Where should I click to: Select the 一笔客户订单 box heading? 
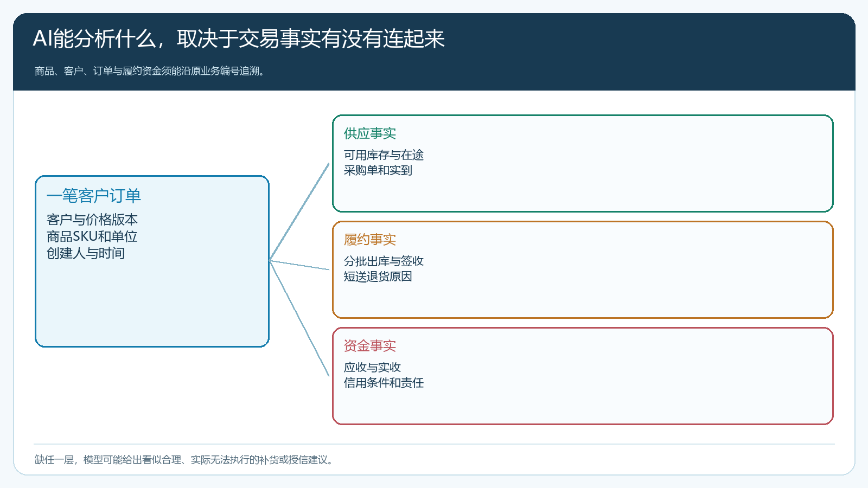click(94, 196)
